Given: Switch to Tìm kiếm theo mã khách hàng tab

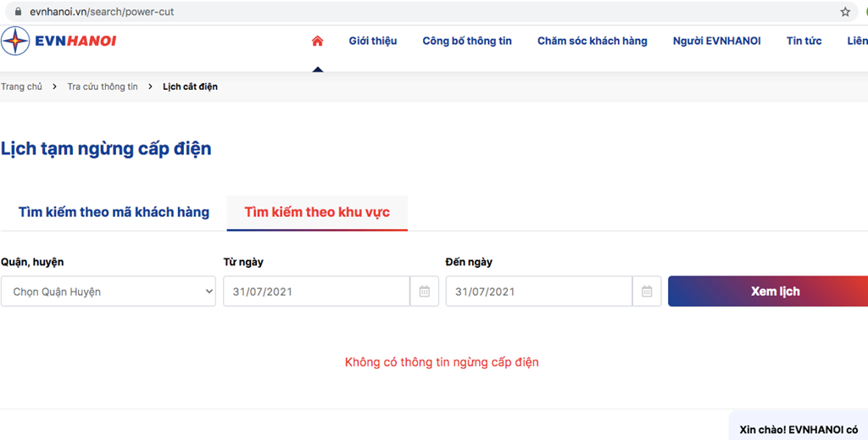Looking at the screenshot, I should [x=114, y=212].
